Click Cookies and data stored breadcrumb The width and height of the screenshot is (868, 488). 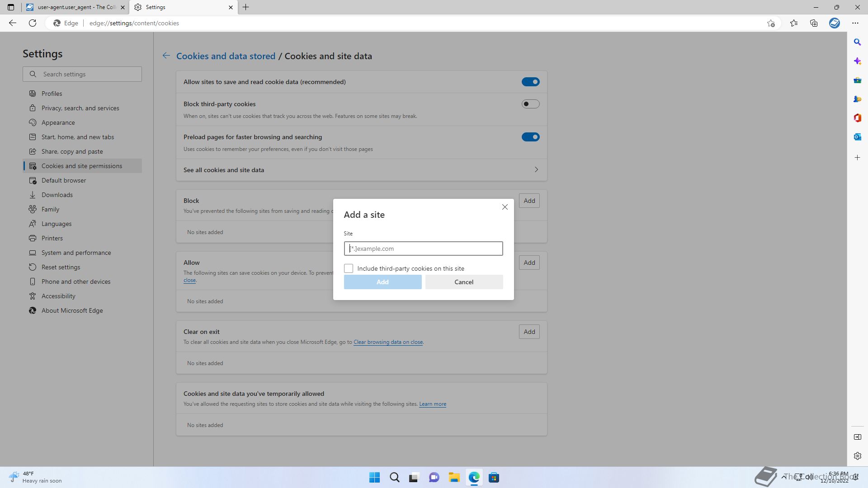click(226, 56)
